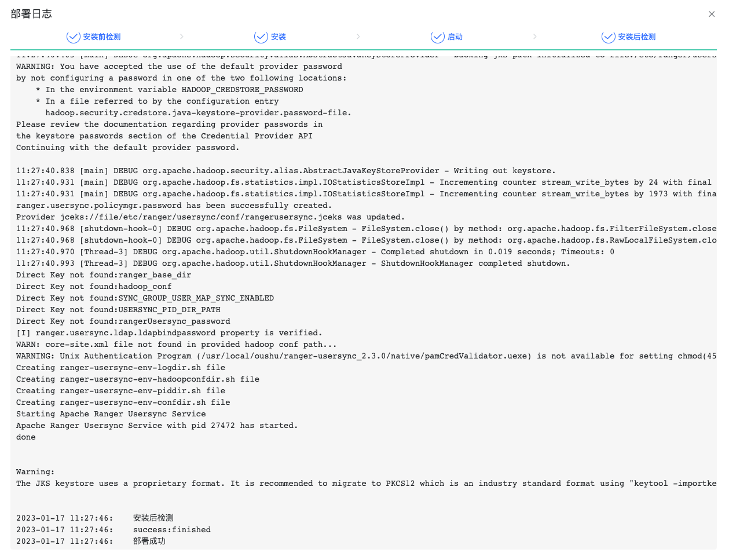Click 'WARN: core-site.xml file not found' line
Screen dimensions: 729x560
tap(177, 345)
